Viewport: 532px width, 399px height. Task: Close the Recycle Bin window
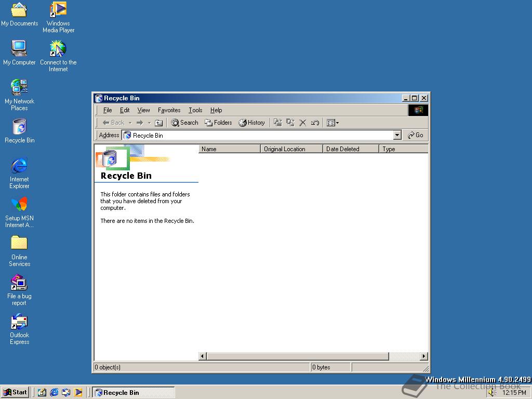[x=424, y=98]
